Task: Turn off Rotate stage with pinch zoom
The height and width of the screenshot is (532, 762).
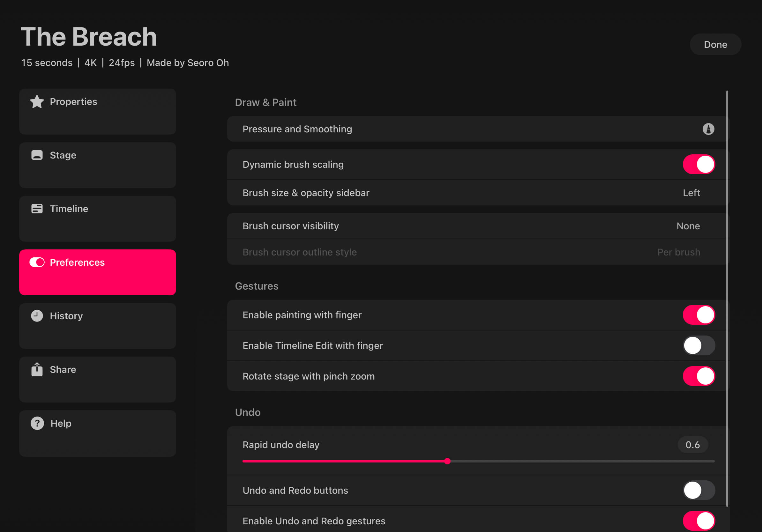Action: (x=698, y=376)
